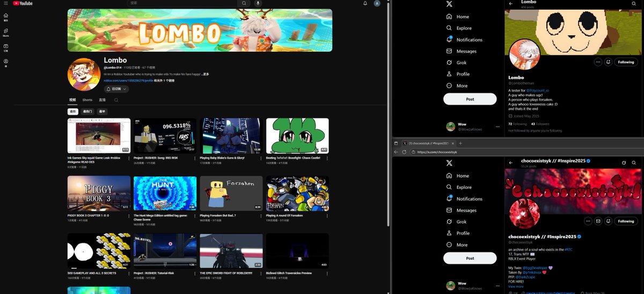Open Shorts in YouTube left sidebar
This screenshot has width=644, height=294.
(x=6, y=32)
